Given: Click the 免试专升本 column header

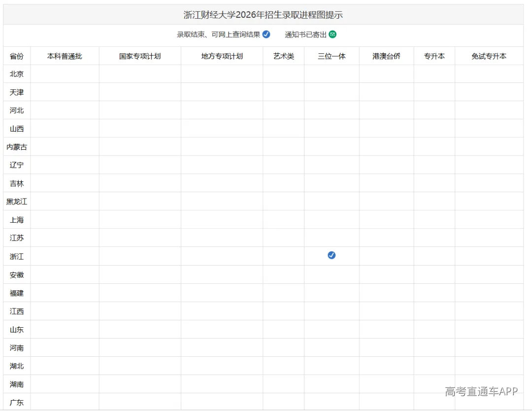Looking at the screenshot, I should pyautogui.click(x=489, y=56).
